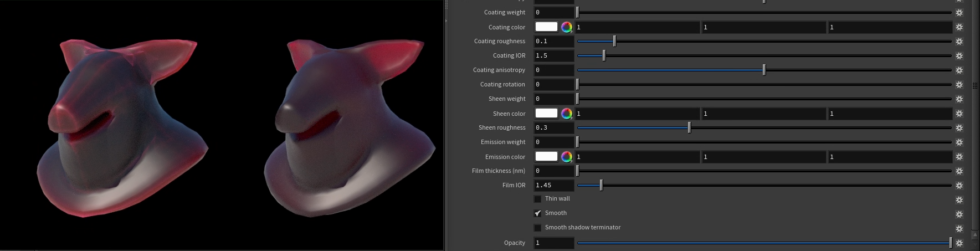Open gear menu for Thin wall

(960, 200)
